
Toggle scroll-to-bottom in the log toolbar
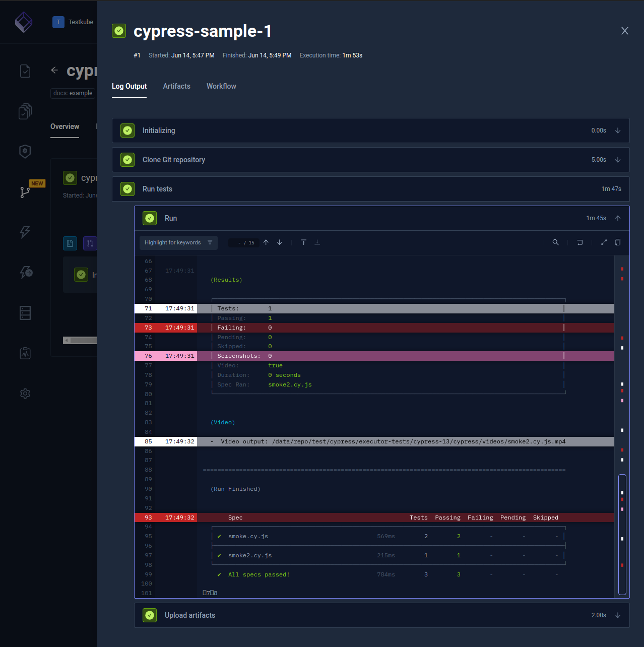317,242
